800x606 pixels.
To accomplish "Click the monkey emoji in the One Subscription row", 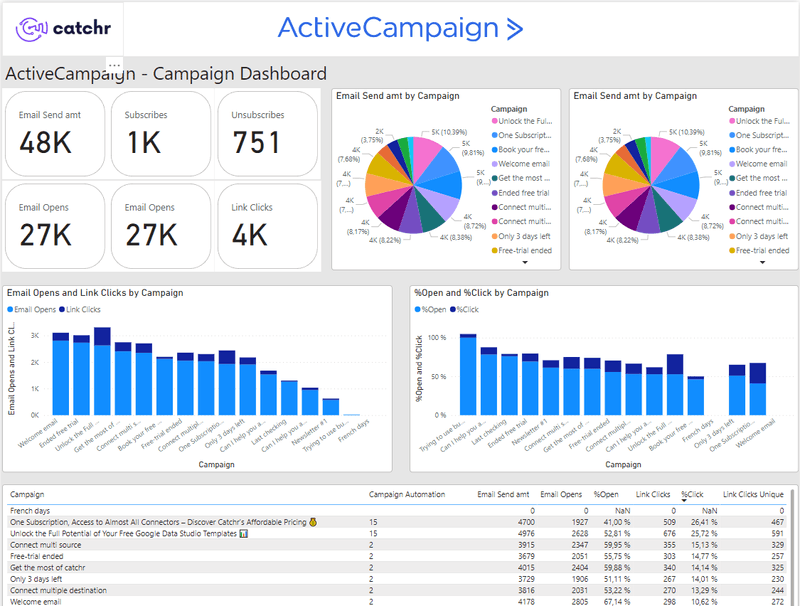I will click(311, 521).
